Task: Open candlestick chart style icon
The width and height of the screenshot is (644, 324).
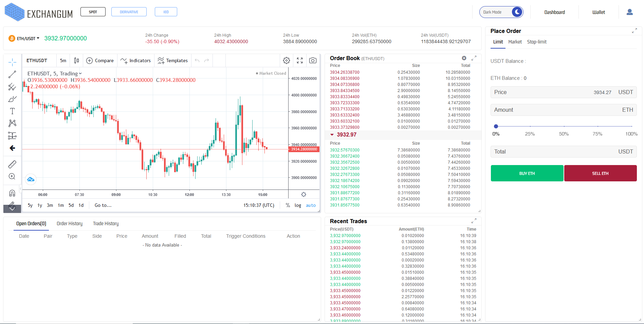Action: [77, 60]
